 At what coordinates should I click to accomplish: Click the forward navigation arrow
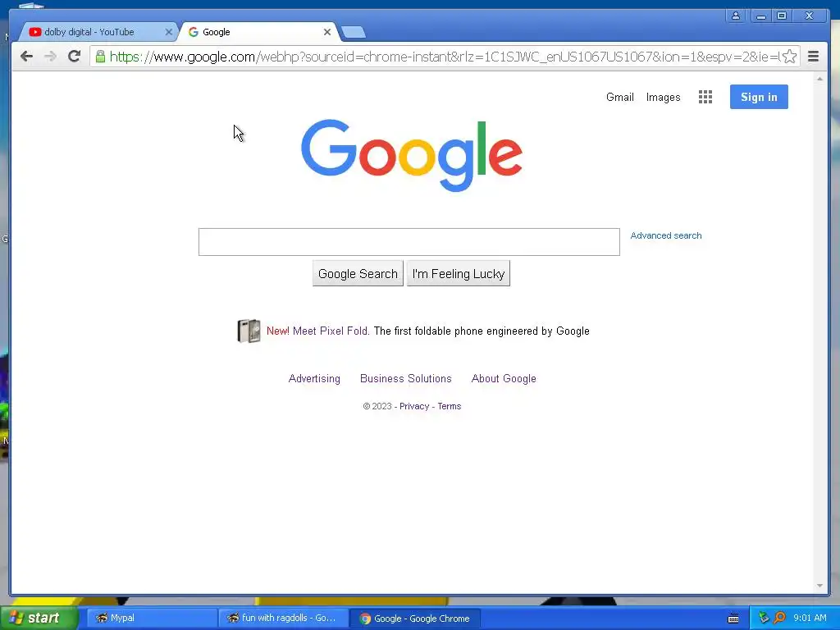pyautogui.click(x=50, y=57)
